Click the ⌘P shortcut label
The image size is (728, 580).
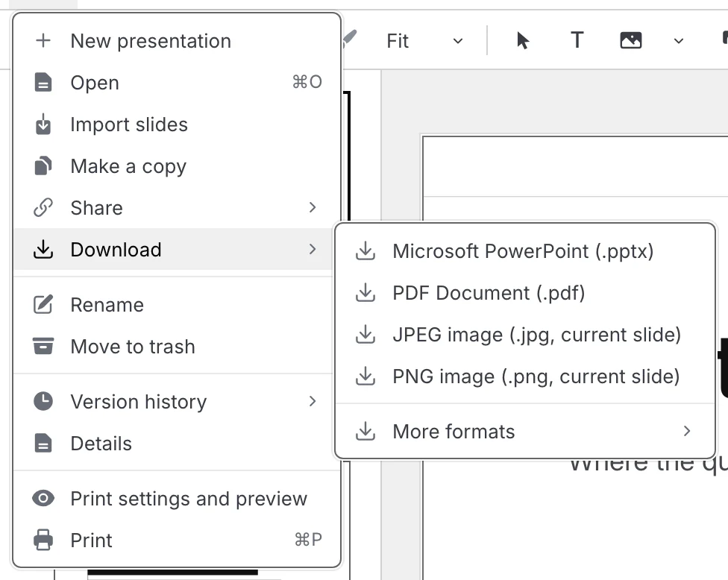308,540
